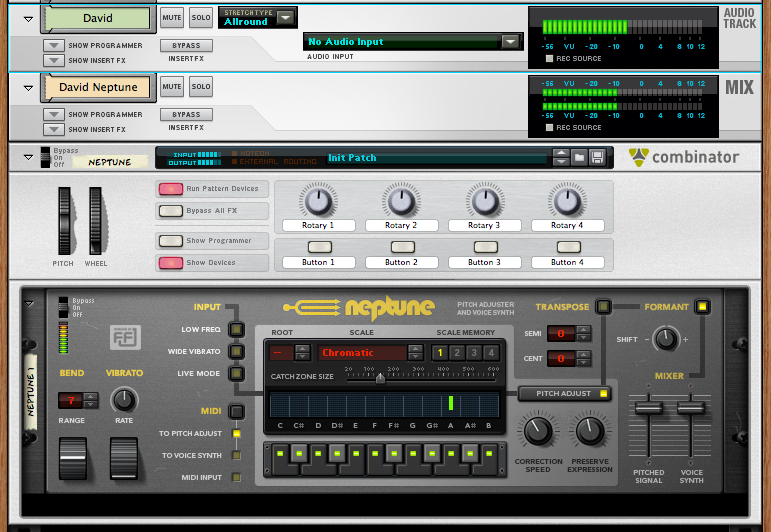Viewport: 771px width, 532px height.
Task: Click the Rotary 4 knob
Action: [x=567, y=201]
